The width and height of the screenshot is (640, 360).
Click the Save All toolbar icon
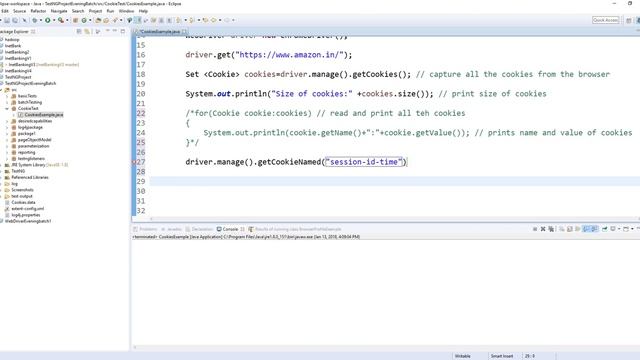pyautogui.click(x=15, y=20)
